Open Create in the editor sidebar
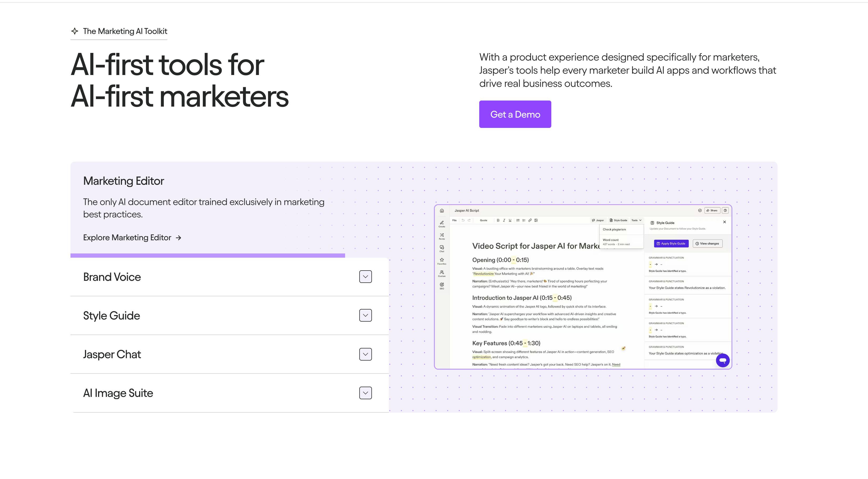This screenshot has width=868, height=479. (x=442, y=224)
